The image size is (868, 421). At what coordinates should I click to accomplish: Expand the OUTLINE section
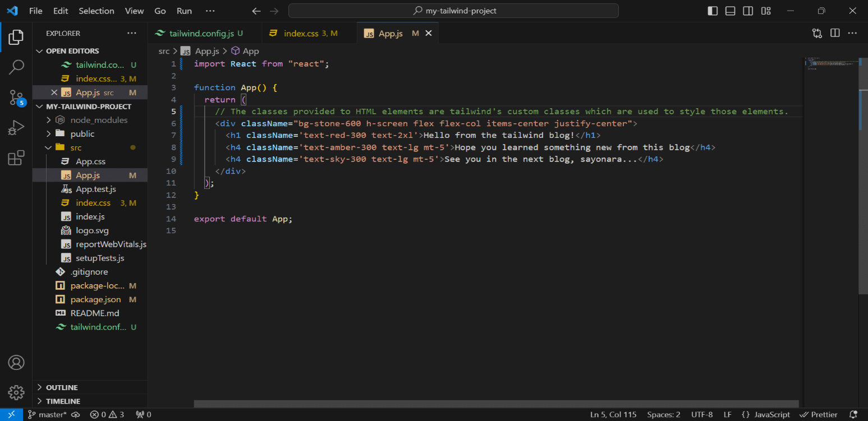click(x=62, y=387)
